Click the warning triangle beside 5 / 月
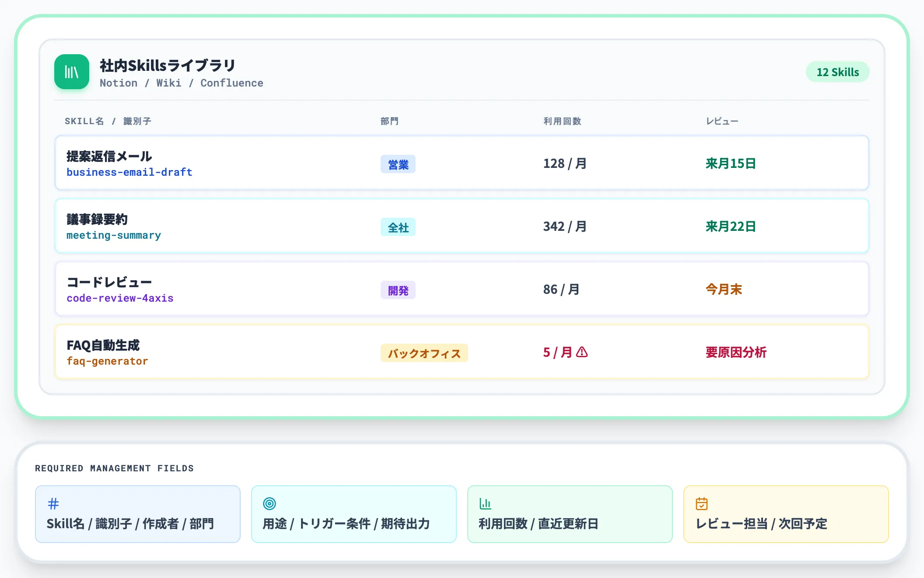 [x=582, y=352]
